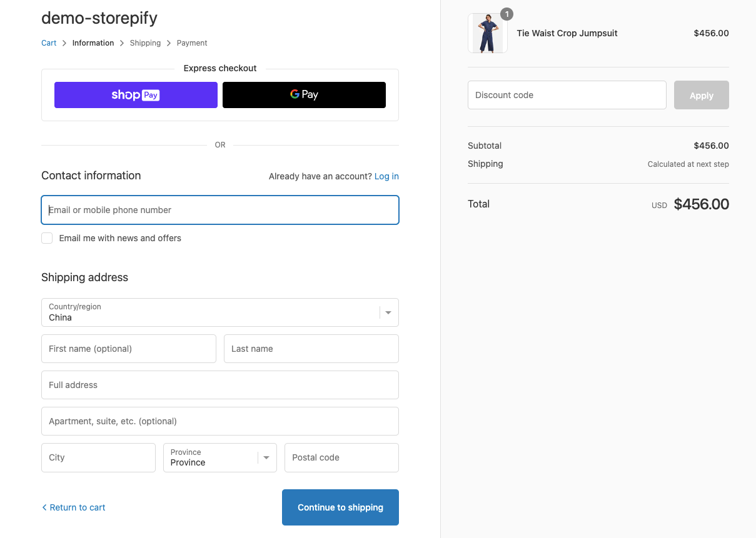Screen dimensions: 756x538
Task: Click Continue to shipping button
Action: click(x=340, y=507)
